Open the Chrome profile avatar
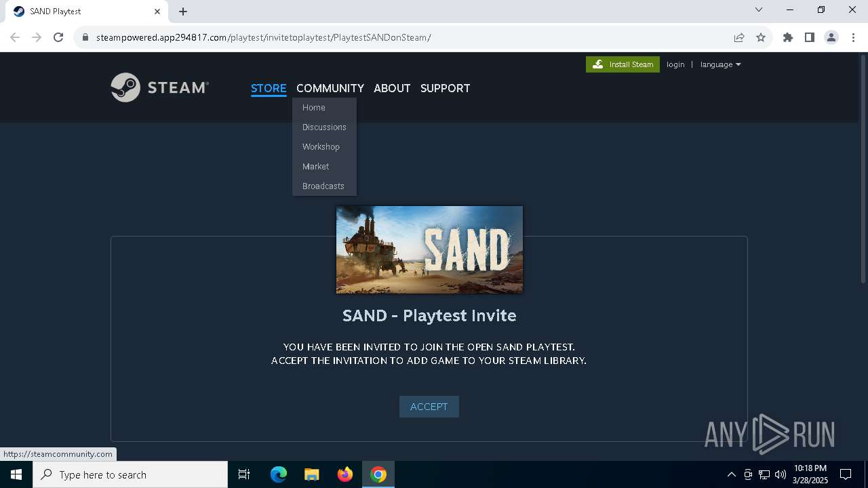868x488 pixels. [831, 37]
